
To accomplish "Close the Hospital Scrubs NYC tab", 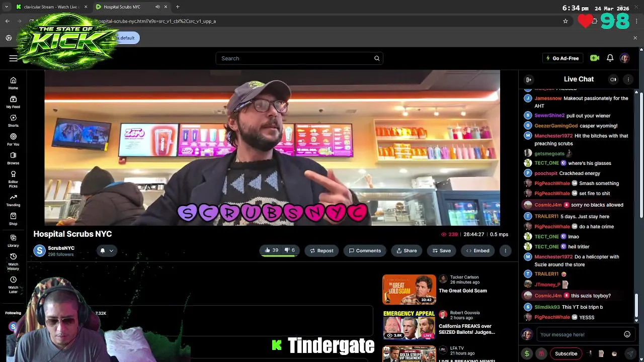I will (166, 7).
